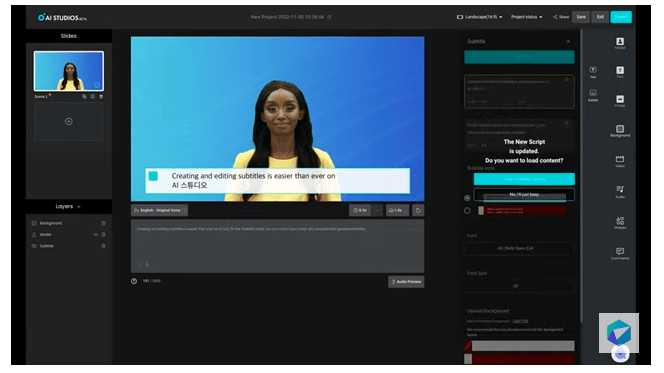Open the Font Size dropdown
The width and height of the screenshot is (664, 373).
coord(519,286)
